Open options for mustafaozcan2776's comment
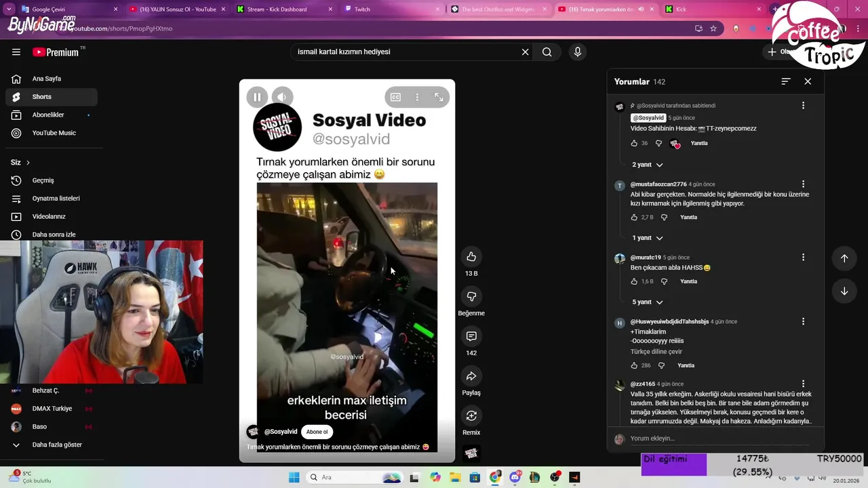 pos(803,184)
